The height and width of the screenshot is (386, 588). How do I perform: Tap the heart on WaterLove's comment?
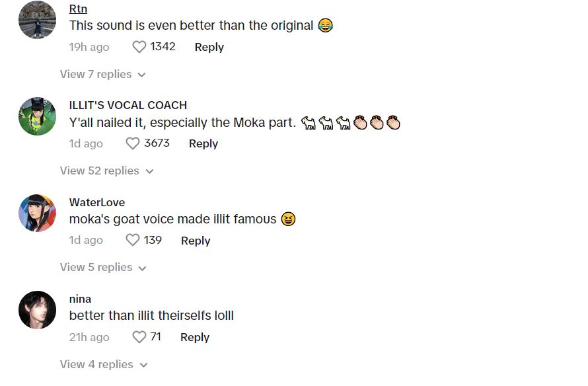click(x=133, y=241)
